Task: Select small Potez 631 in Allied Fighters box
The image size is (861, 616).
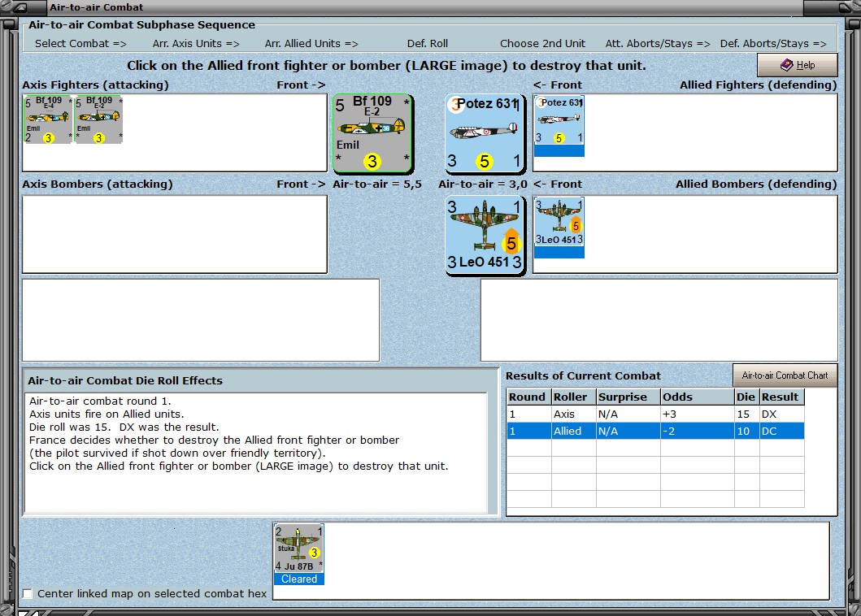Action: pyautogui.click(x=559, y=126)
